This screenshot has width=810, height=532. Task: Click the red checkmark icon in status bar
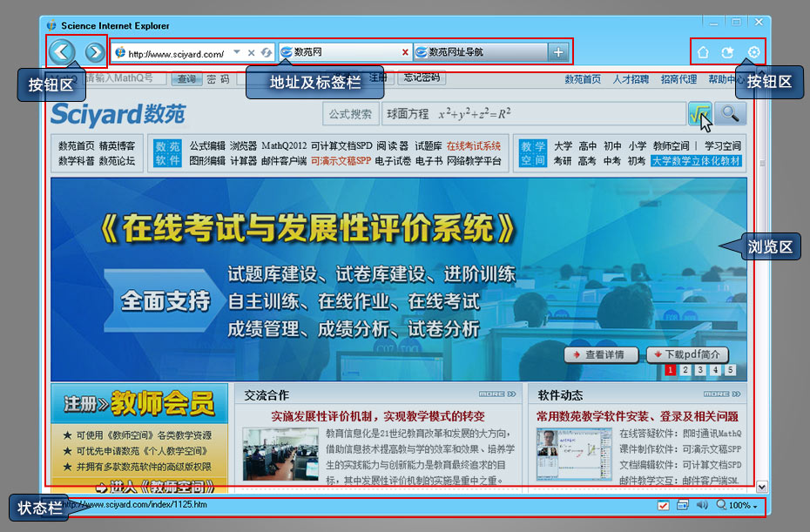[664, 506]
